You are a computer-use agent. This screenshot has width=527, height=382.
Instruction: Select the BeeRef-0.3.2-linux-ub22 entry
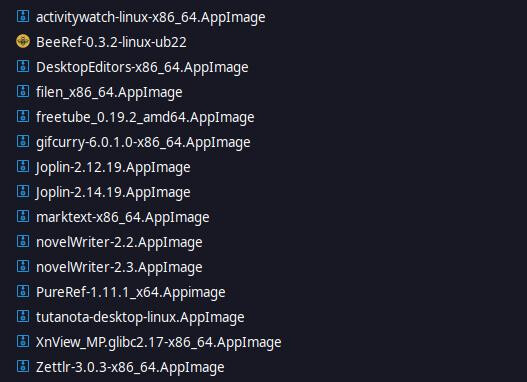click(111, 42)
